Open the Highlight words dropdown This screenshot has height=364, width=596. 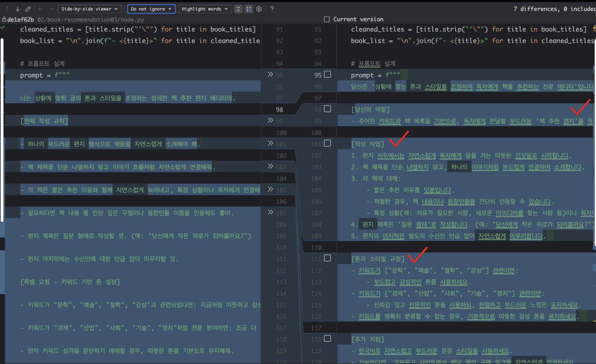[x=205, y=9]
